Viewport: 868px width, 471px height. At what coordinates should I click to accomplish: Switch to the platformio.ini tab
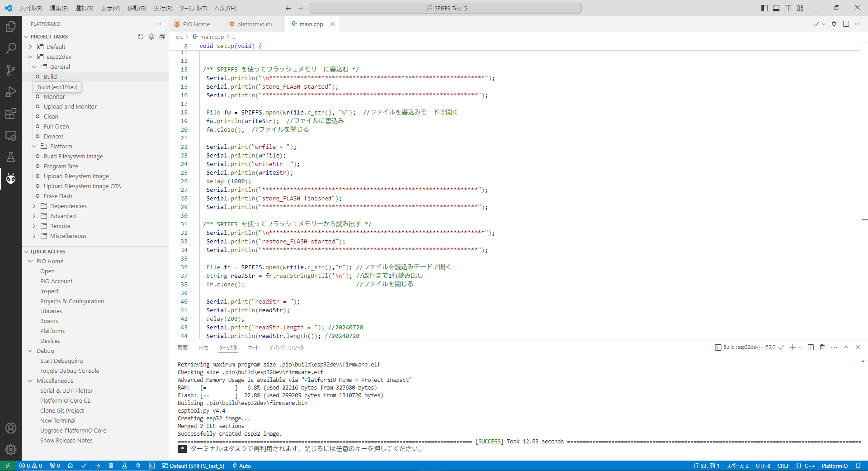254,24
